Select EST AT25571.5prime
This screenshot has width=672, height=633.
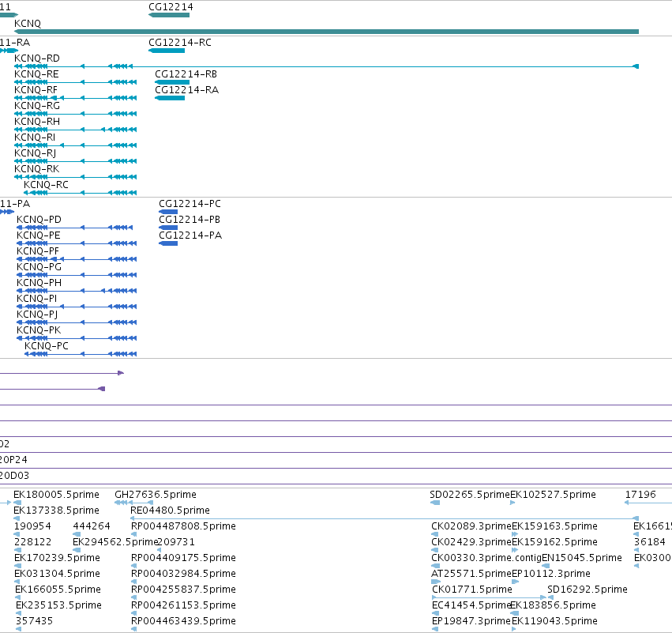pyautogui.click(x=471, y=575)
